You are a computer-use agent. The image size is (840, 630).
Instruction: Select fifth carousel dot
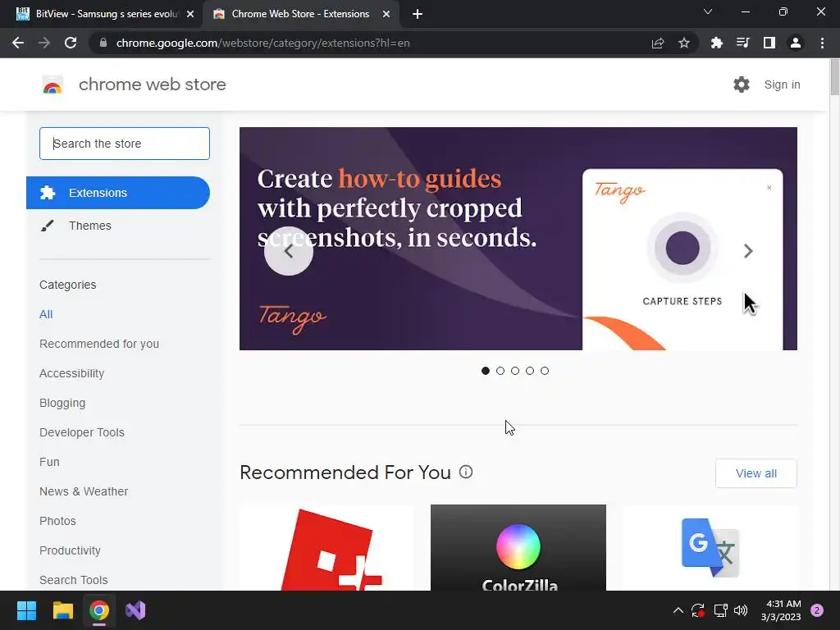(545, 371)
